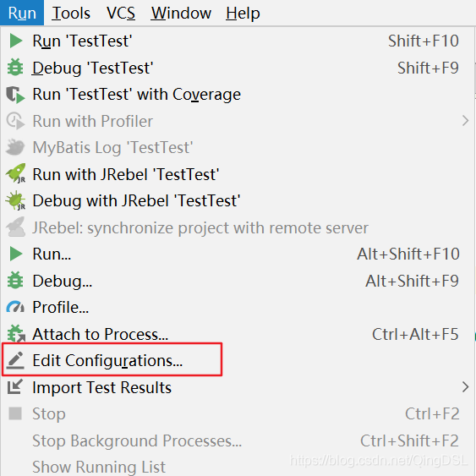
Task: Open the Tools menu
Action: [x=71, y=13]
